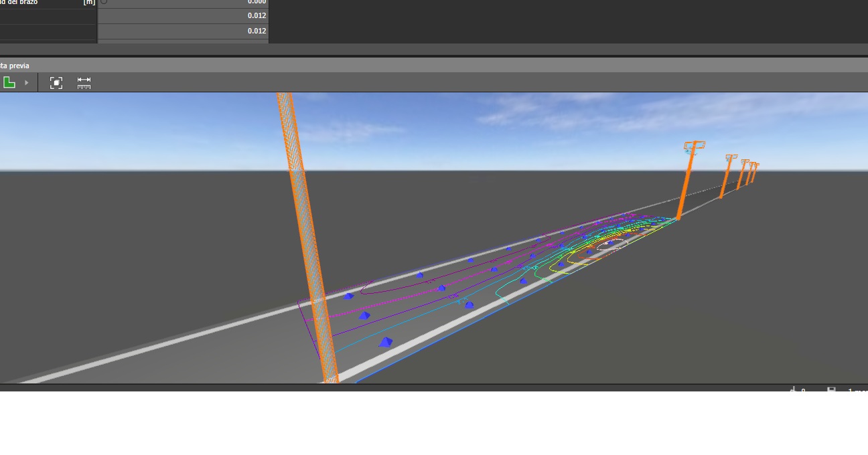Viewport: 868px width, 455px height.
Task: Expand the arrow beside the green view icon
Action: [27, 83]
